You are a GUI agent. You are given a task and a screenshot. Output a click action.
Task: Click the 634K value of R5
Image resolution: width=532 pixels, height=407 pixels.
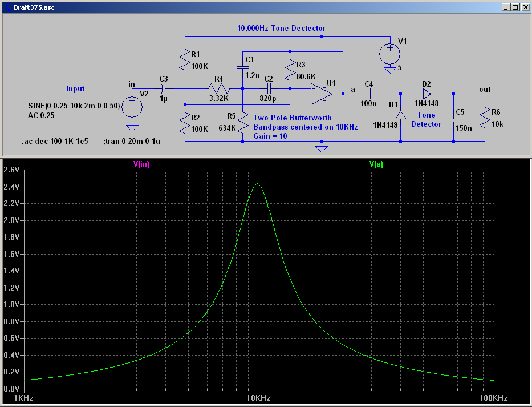coord(227,128)
